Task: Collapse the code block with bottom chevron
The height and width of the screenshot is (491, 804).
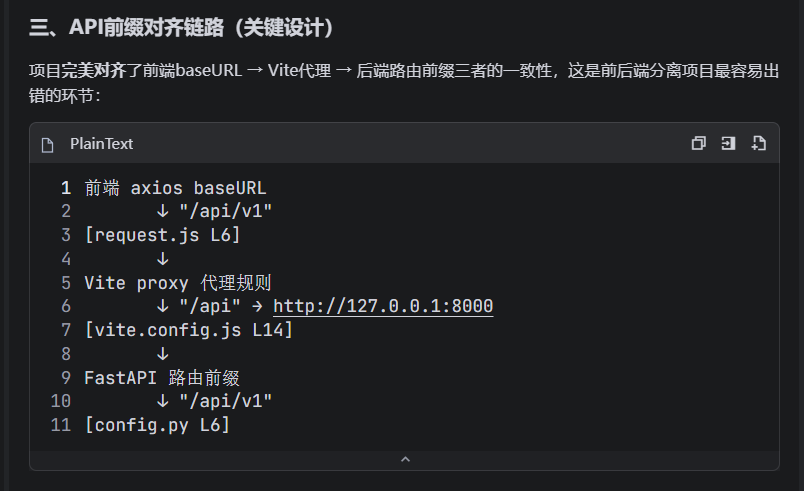Action: [x=405, y=459]
